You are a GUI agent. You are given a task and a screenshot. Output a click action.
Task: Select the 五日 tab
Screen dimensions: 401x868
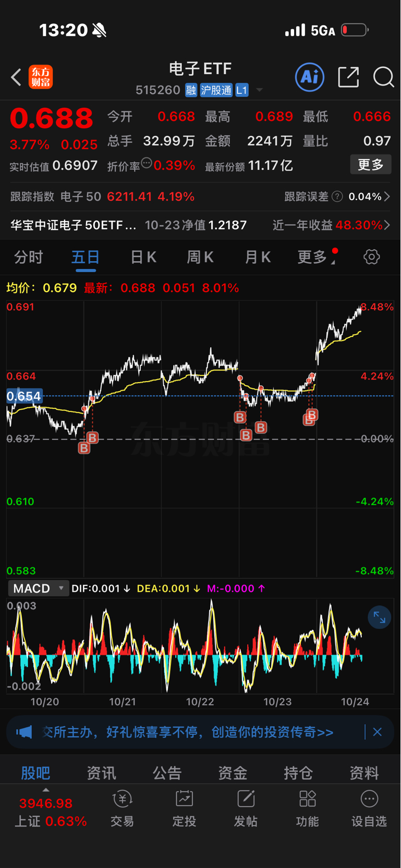pyautogui.click(x=86, y=256)
